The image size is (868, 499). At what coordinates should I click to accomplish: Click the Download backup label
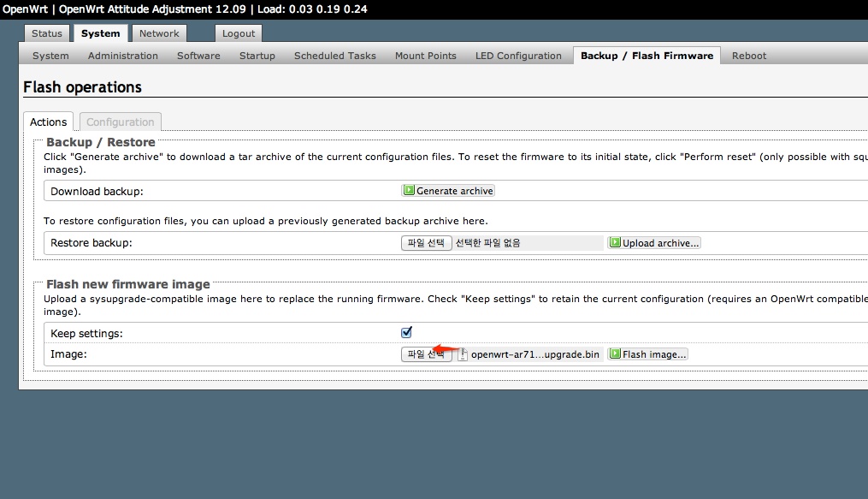(97, 192)
